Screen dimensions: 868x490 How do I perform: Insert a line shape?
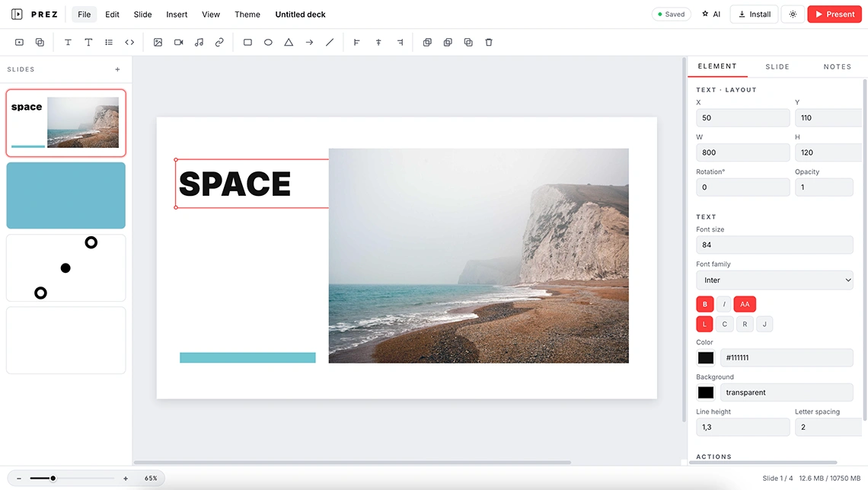330,42
